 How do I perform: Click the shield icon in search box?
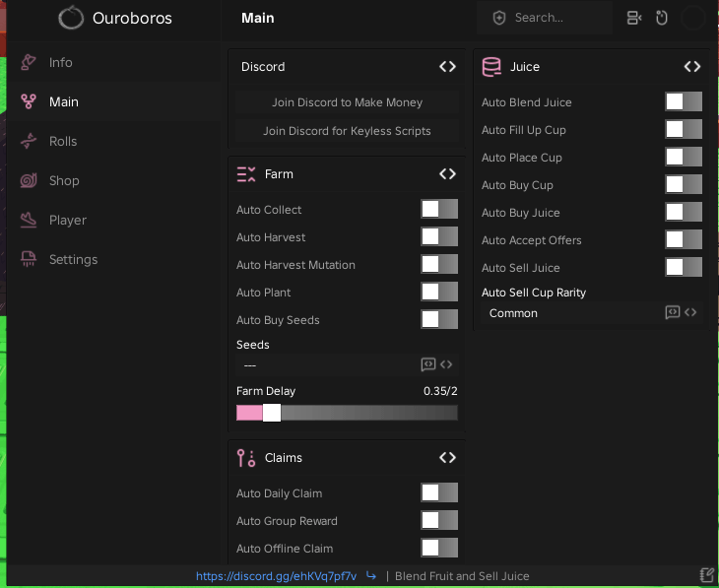pyautogui.click(x=499, y=18)
